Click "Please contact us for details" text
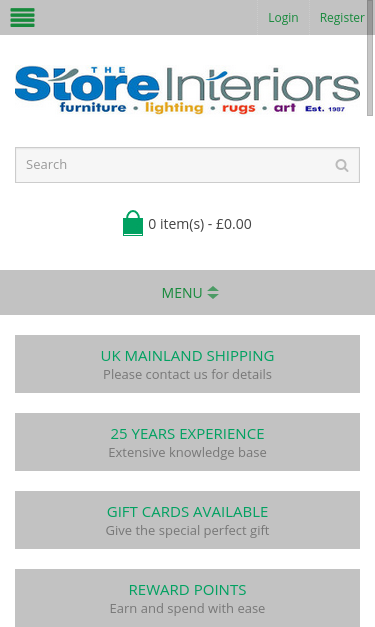This screenshot has height=627, width=375. pos(188,375)
